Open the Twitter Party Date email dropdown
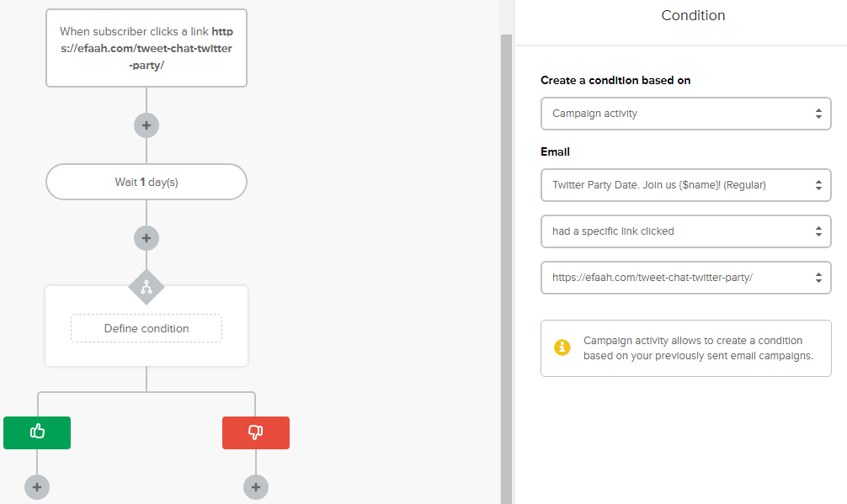Image resolution: width=847 pixels, height=504 pixels. [685, 185]
